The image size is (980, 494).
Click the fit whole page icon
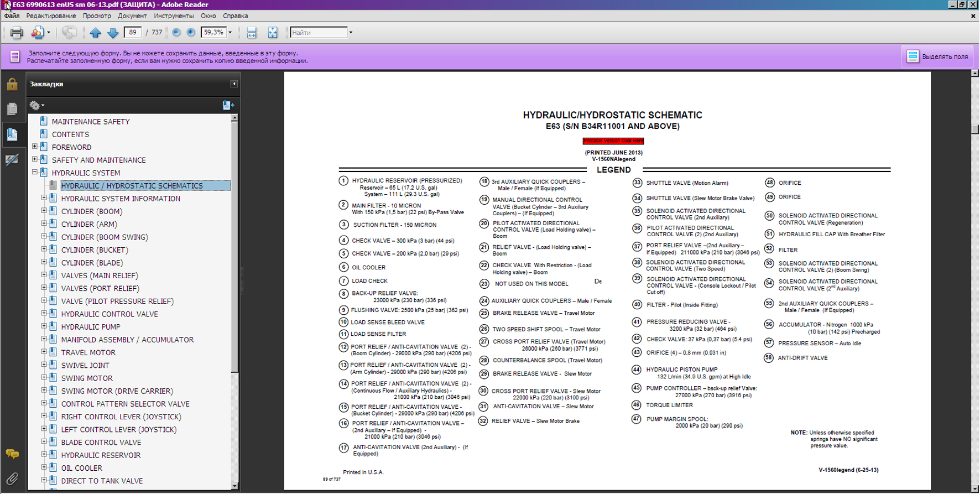[x=273, y=33]
